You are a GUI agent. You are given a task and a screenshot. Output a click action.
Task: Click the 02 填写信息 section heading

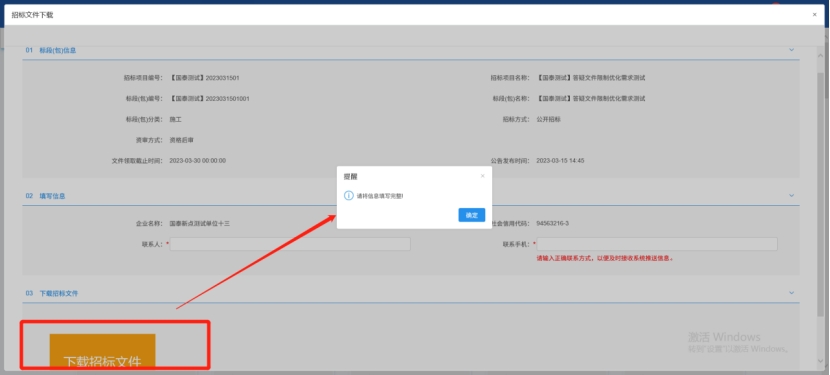(46, 196)
